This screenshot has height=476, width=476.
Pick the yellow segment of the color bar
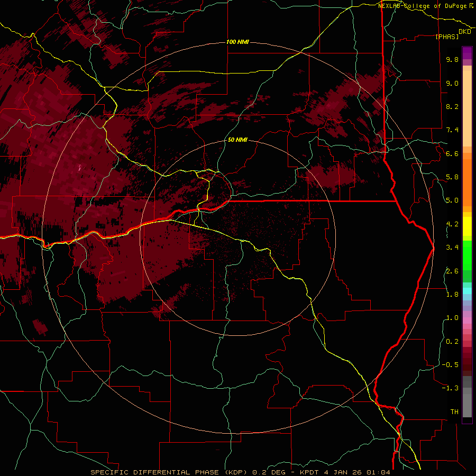coord(467,226)
